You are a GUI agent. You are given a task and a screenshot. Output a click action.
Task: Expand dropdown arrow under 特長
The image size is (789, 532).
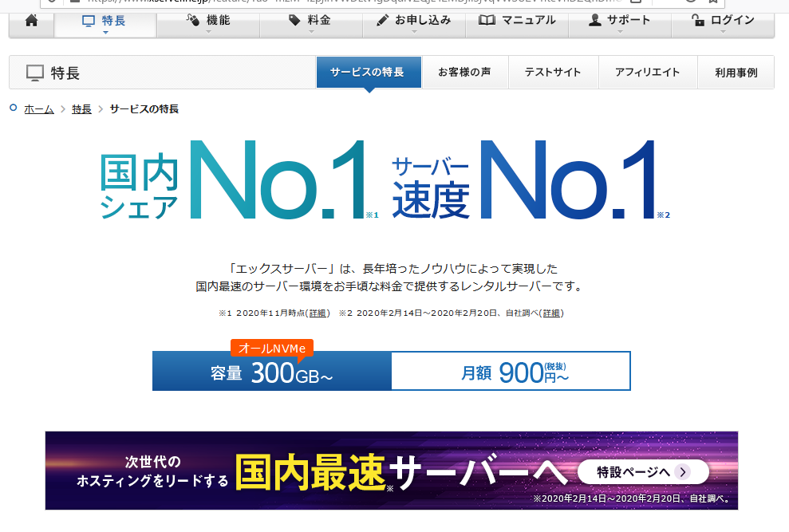coord(105,33)
